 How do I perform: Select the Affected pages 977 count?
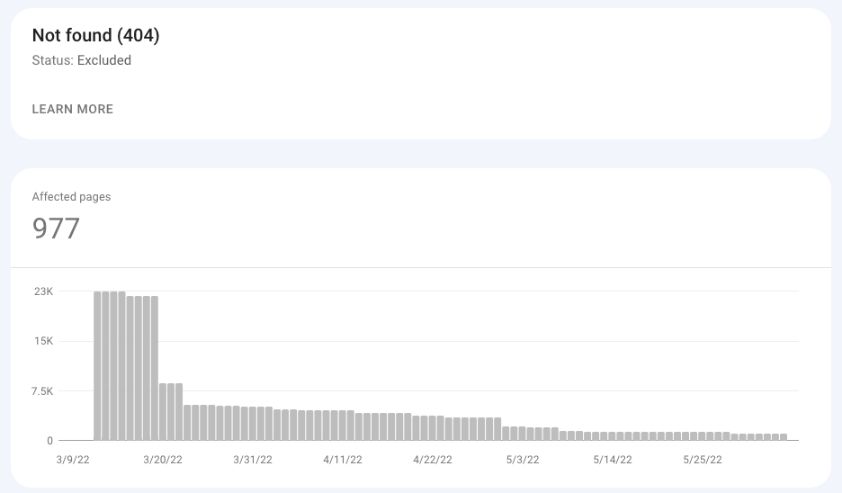pos(56,229)
